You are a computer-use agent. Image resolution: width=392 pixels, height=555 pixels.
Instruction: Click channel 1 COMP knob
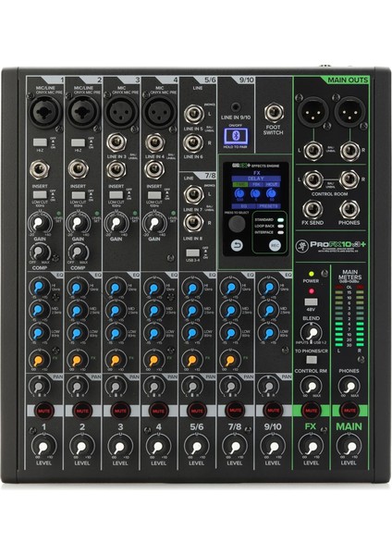39,252
